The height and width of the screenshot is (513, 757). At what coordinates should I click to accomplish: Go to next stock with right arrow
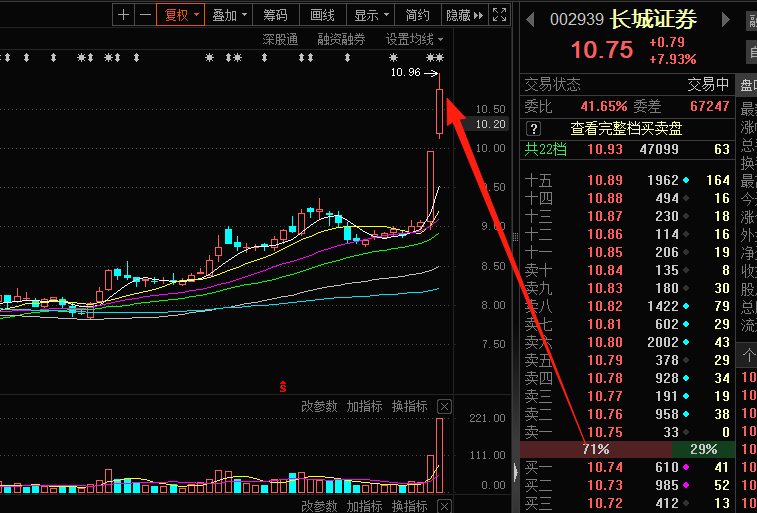726,20
